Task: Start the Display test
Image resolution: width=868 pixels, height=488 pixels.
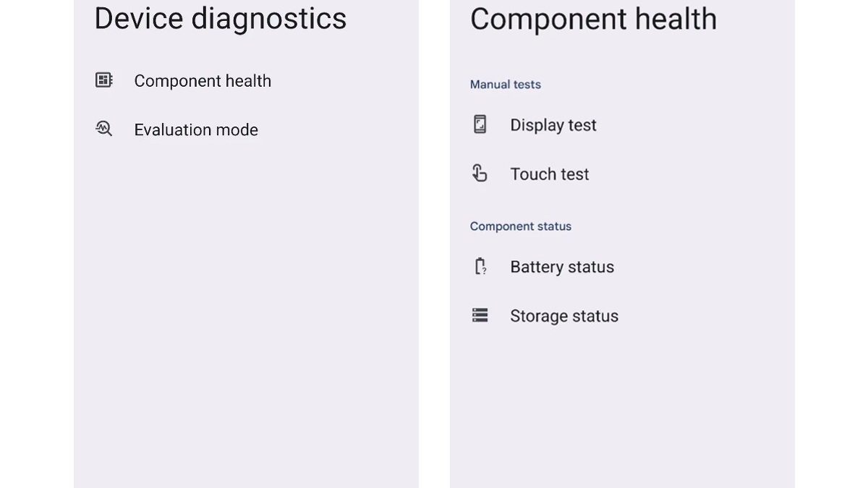Action: tap(553, 125)
